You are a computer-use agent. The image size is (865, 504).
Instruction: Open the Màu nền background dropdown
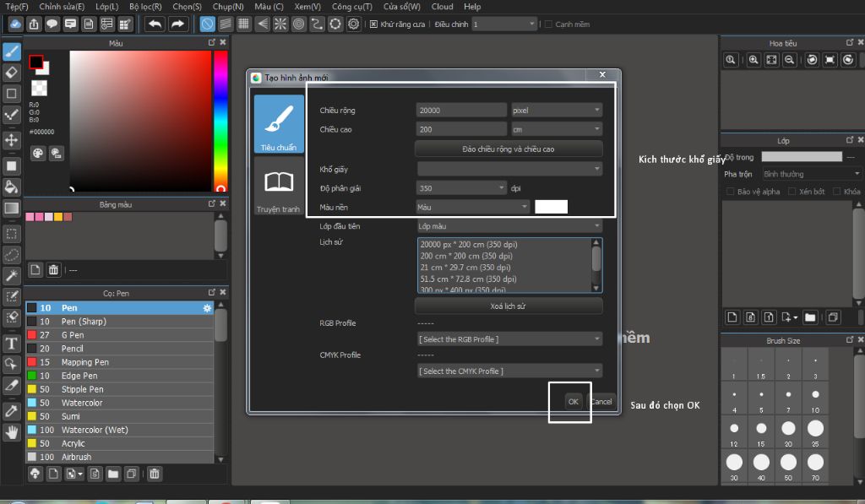[473, 208]
